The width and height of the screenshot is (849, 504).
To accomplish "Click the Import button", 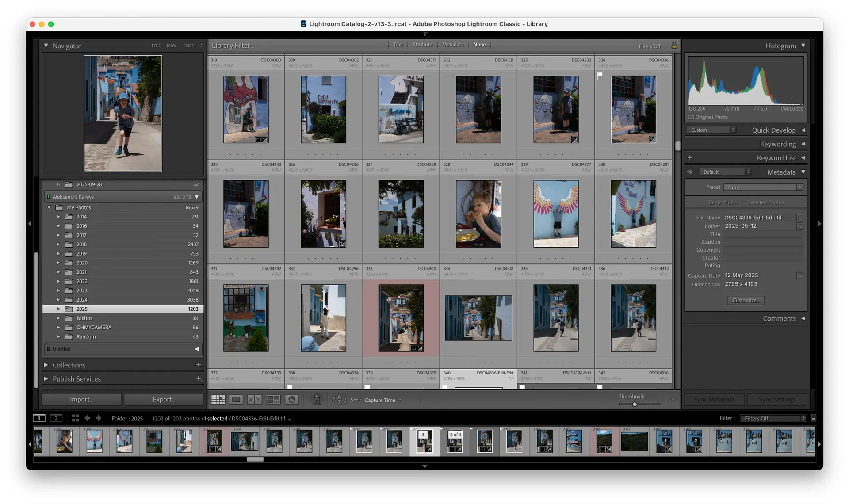I will pyautogui.click(x=81, y=399).
